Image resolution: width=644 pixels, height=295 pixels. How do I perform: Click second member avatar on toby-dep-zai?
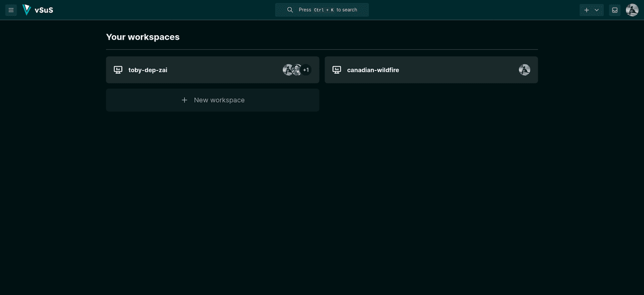(x=297, y=70)
